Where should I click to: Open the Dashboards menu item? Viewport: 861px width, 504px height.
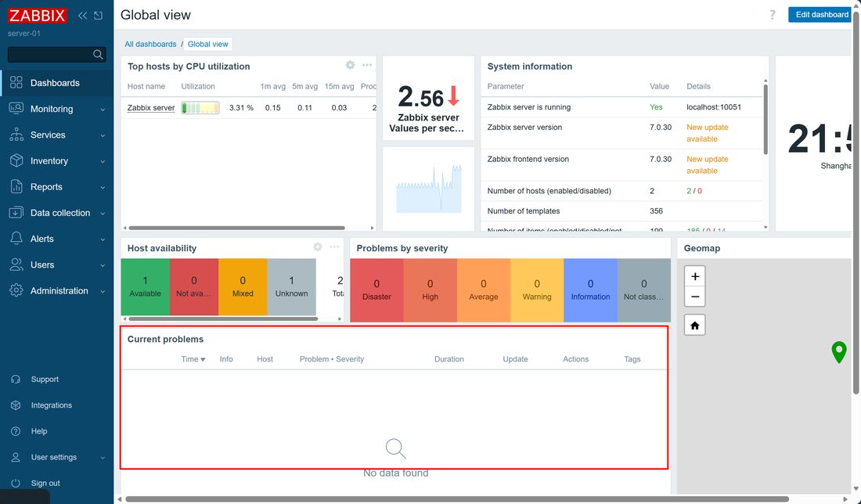pyautogui.click(x=57, y=83)
